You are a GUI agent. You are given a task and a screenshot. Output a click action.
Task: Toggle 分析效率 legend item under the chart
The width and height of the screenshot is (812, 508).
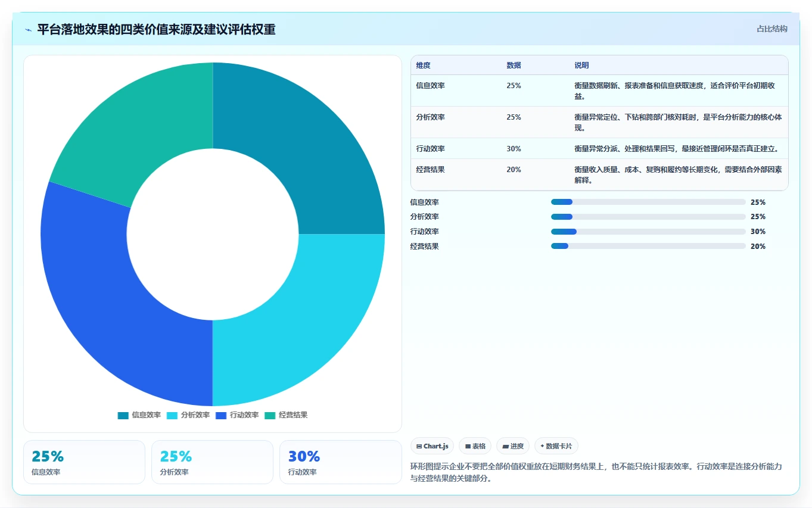pos(188,415)
